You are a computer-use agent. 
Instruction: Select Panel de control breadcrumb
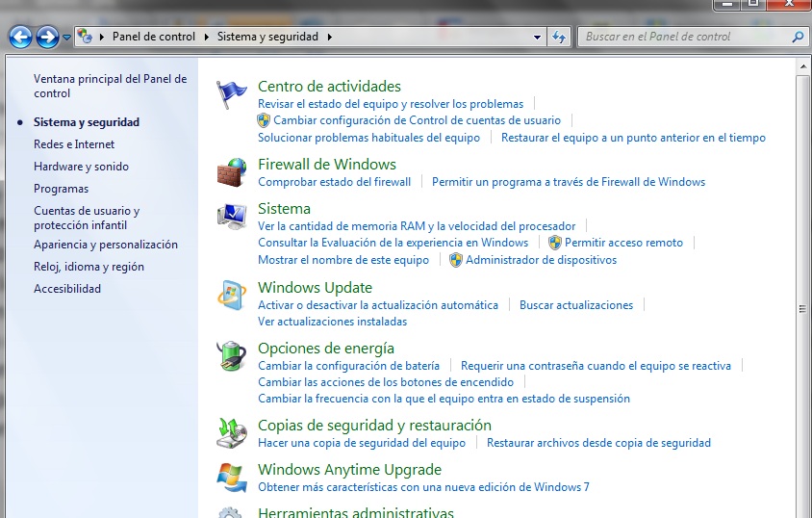click(154, 37)
